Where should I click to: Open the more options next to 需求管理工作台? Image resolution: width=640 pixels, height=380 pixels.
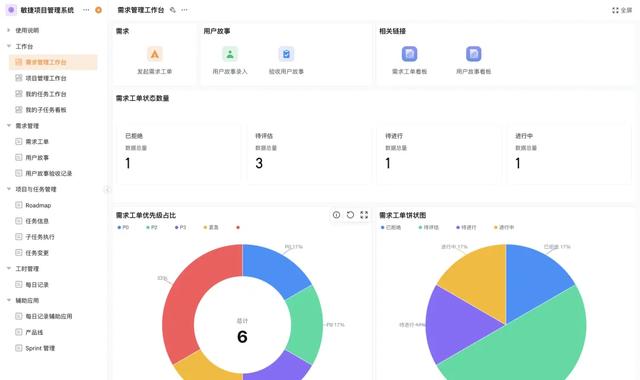(x=184, y=10)
